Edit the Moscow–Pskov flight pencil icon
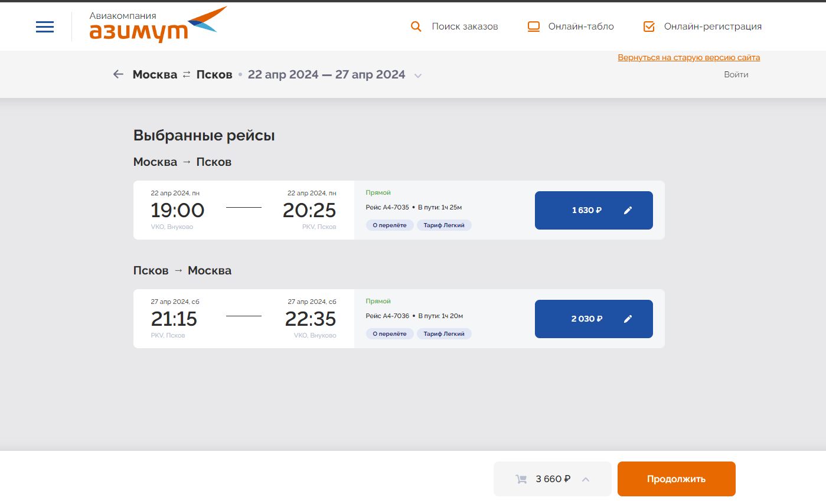 pyautogui.click(x=628, y=210)
